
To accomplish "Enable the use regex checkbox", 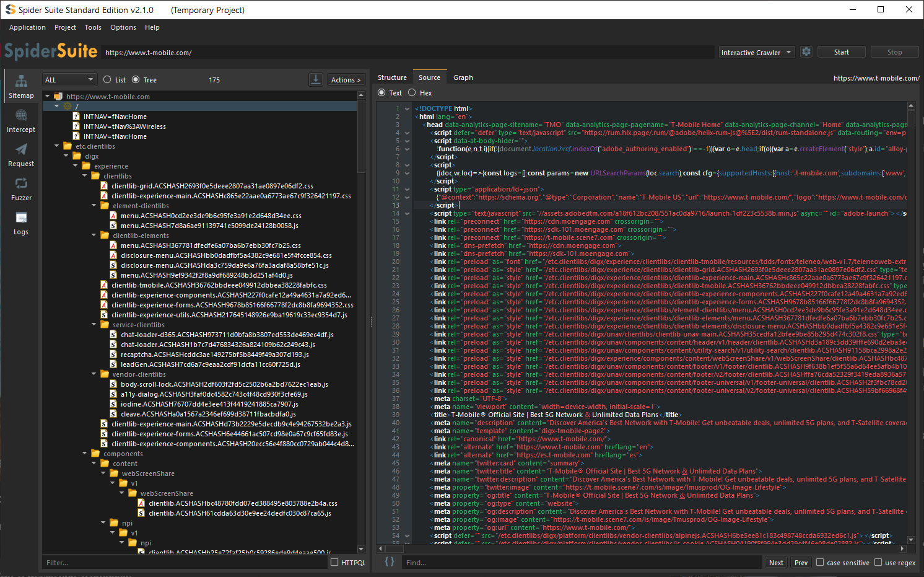I will point(878,562).
